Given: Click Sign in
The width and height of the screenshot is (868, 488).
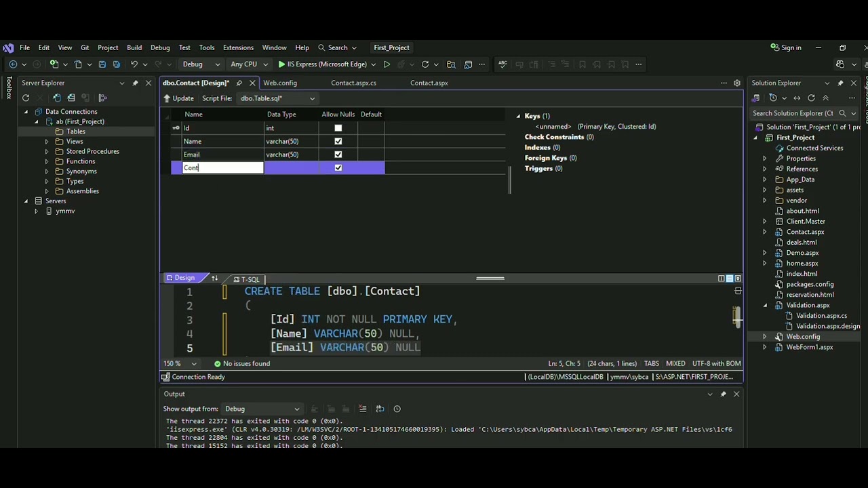Looking at the screenshot, I should [786, 47].
